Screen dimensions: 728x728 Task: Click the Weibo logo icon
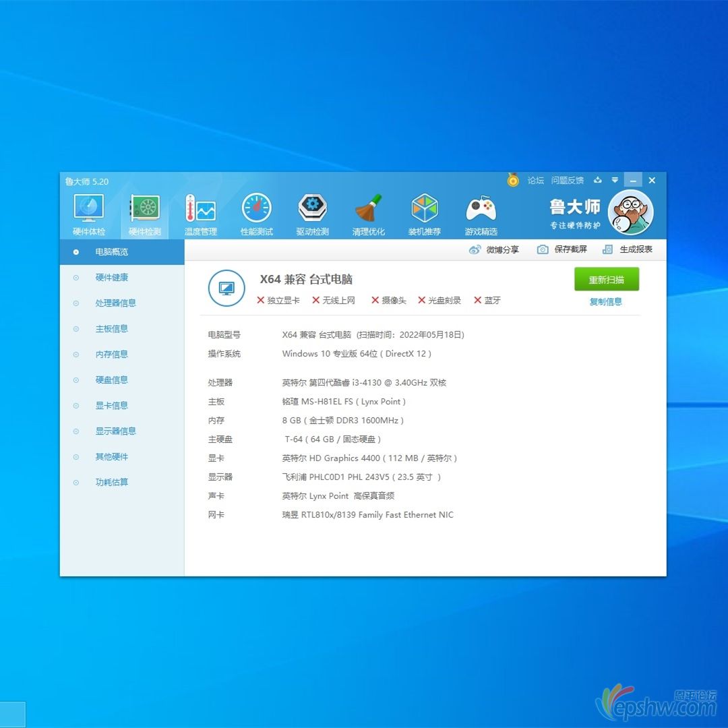(x=475, y=250)
